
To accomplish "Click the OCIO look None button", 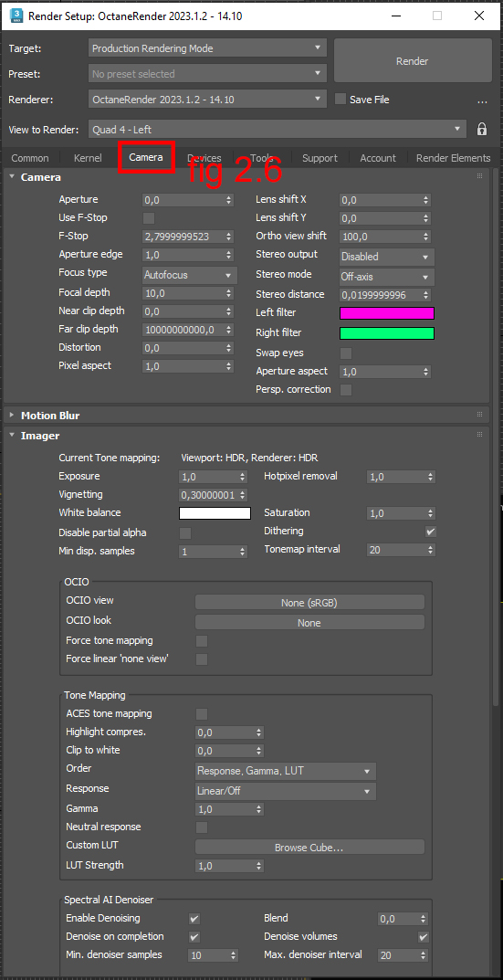I will point(309,623).
